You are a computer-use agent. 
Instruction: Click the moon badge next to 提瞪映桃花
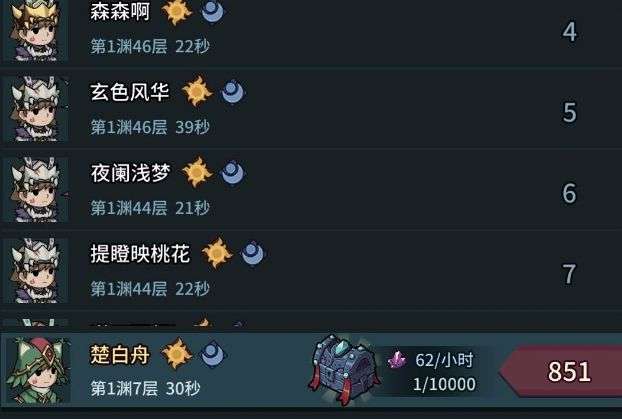[x=252, y=253]
